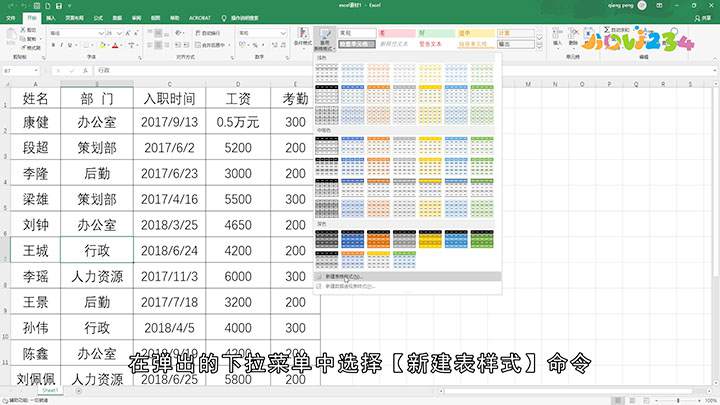Image resolution: width=720 pixels, height=405 pixels.
Task: Select the red Bad cell style
Action: point(397,33)
